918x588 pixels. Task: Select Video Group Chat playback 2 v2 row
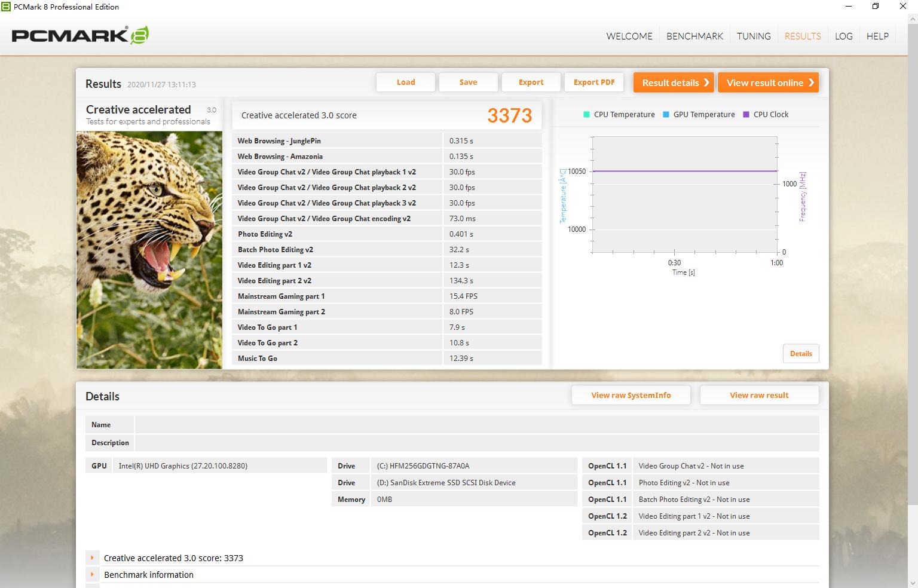[x=387, y=188]
